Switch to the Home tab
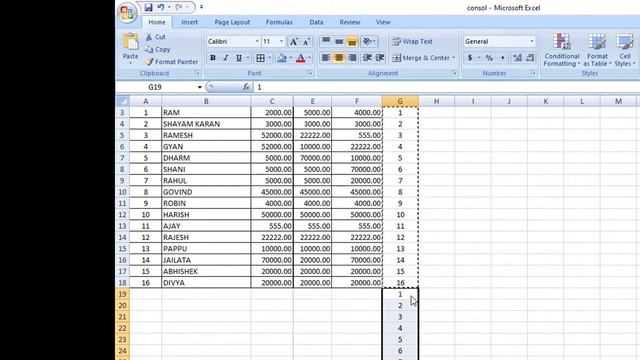This screenshot has width=640, height=360. [157, 22]
